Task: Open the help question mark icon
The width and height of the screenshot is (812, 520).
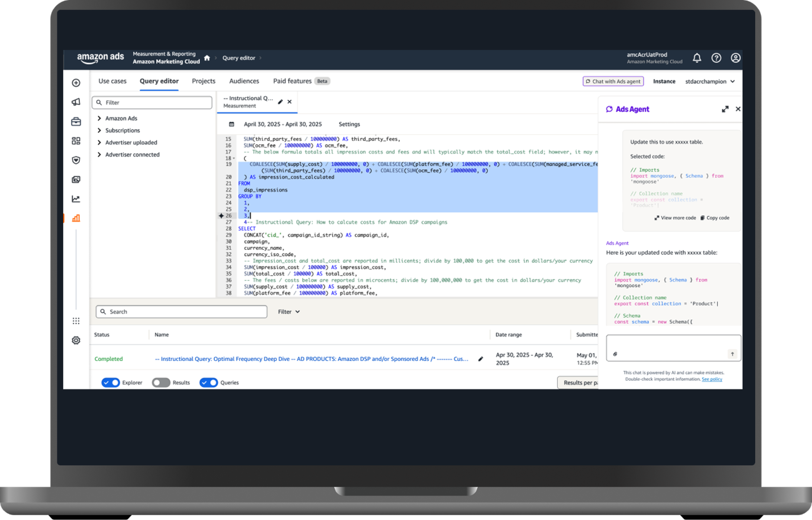Action: click(716, 58)
